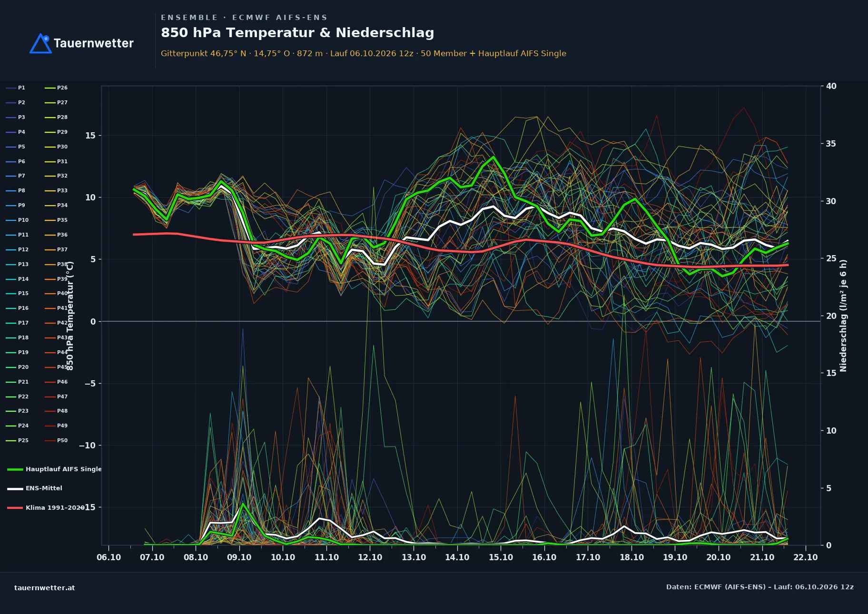Click legend entry P30
Screen dimensions: 868x614
56,147
